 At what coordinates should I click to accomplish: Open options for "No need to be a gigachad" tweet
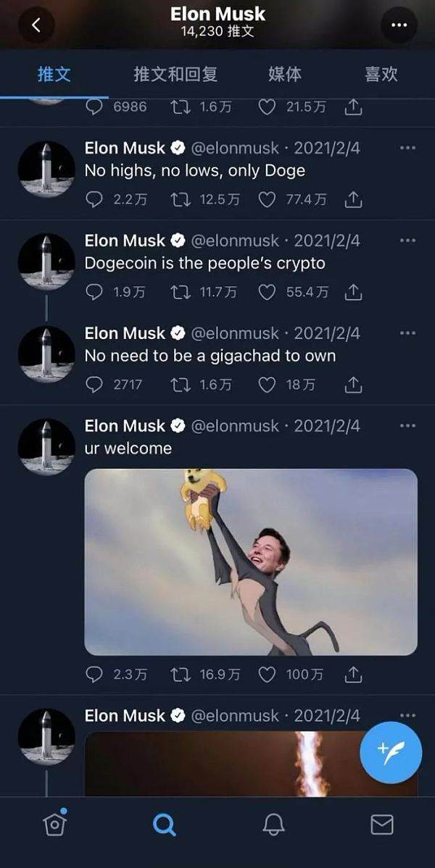(407, 333)
